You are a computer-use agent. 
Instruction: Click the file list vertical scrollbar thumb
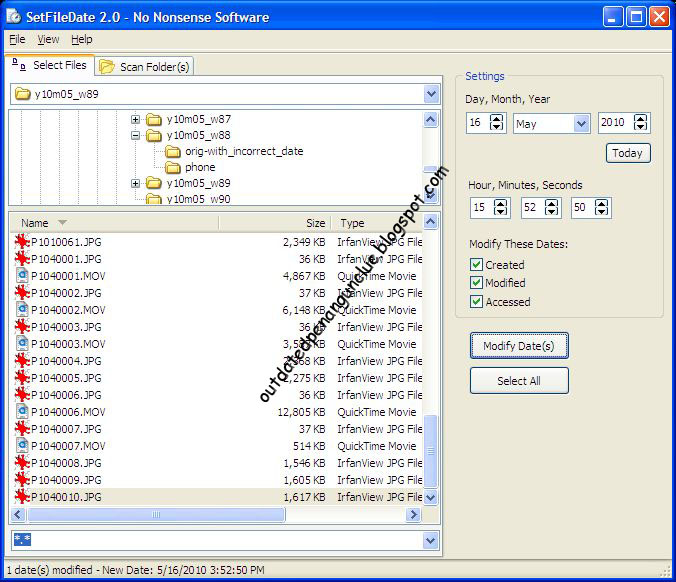pyautogui.click(x=430, y=451)
